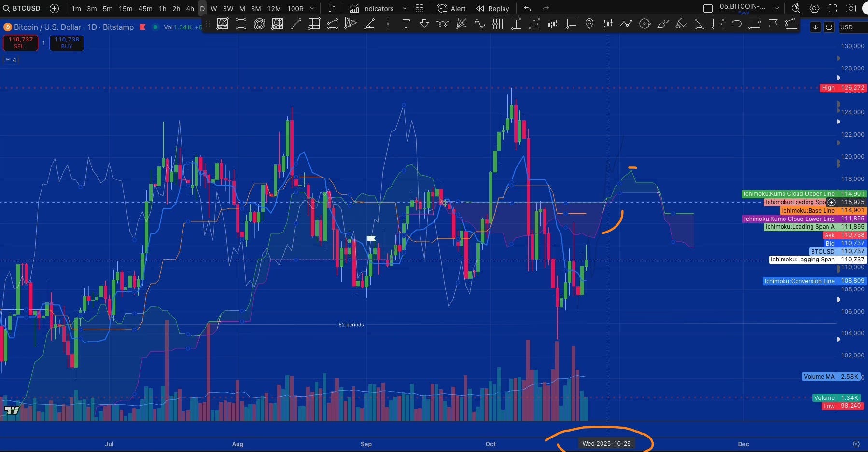Switch to the 15m timeframe
Viewport: 868px width, 452px height.
(x=126, y=9)
